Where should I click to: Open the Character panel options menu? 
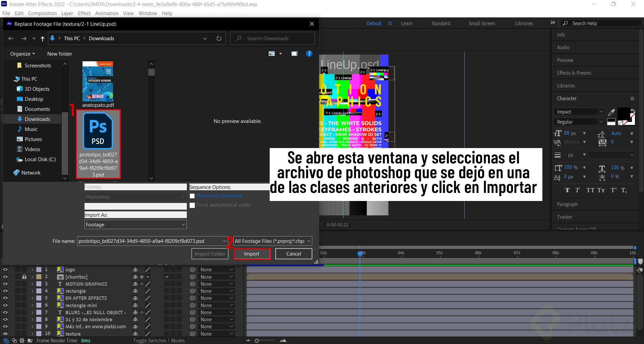click(x=633, y=98)
